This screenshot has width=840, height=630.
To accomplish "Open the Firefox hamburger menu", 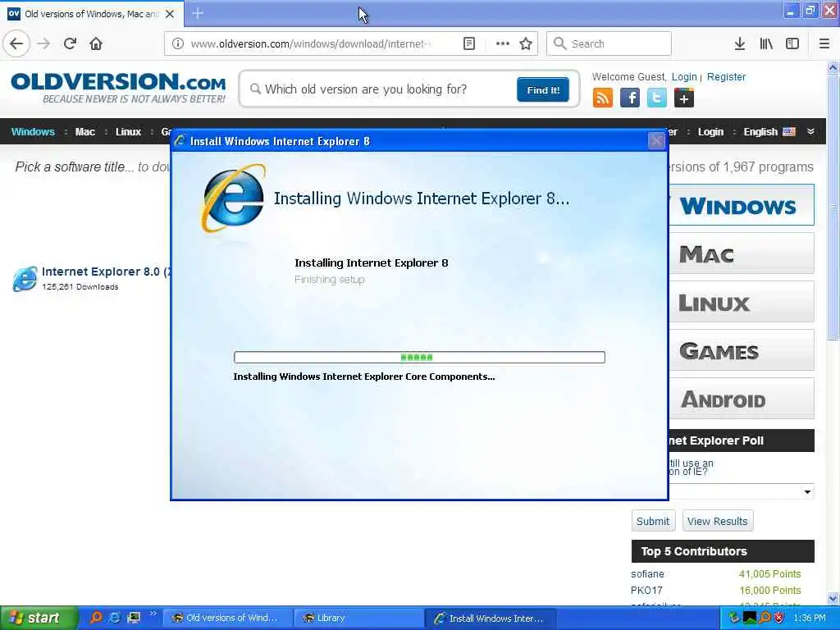I will (x=824, y=43).
